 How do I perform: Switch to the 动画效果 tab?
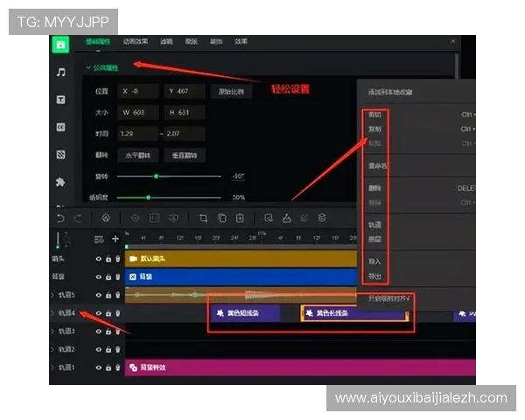pyautogui.click(x=135, y=41)
